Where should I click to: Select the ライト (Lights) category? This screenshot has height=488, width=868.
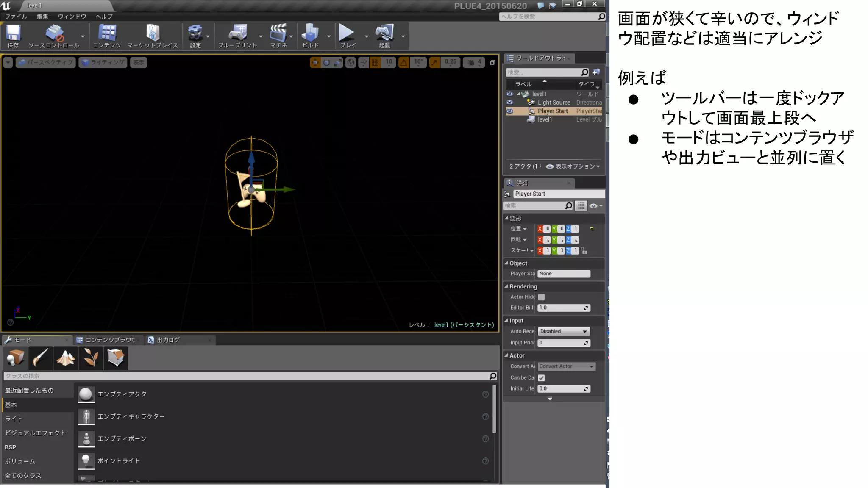(14, 419)
